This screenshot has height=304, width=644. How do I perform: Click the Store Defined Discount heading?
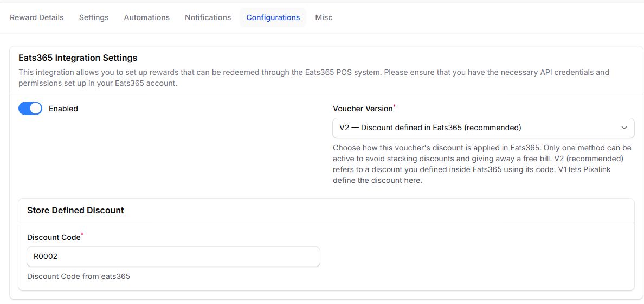75,210
